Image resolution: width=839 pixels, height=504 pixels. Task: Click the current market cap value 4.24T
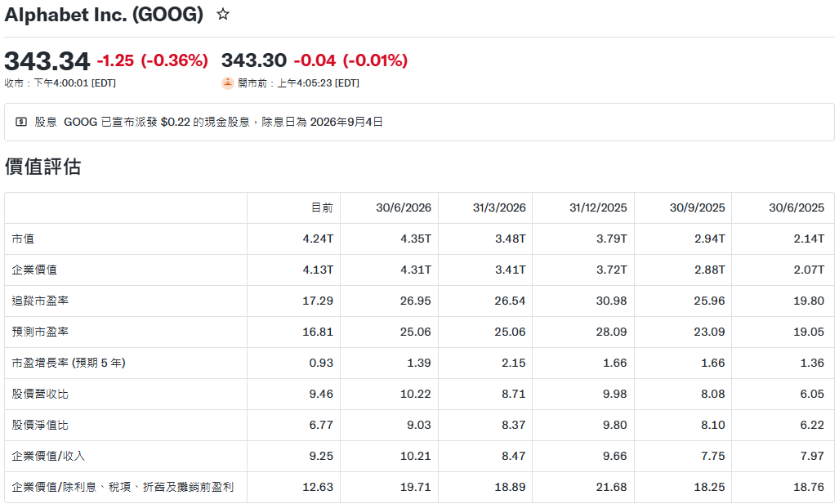pos(318,239)
